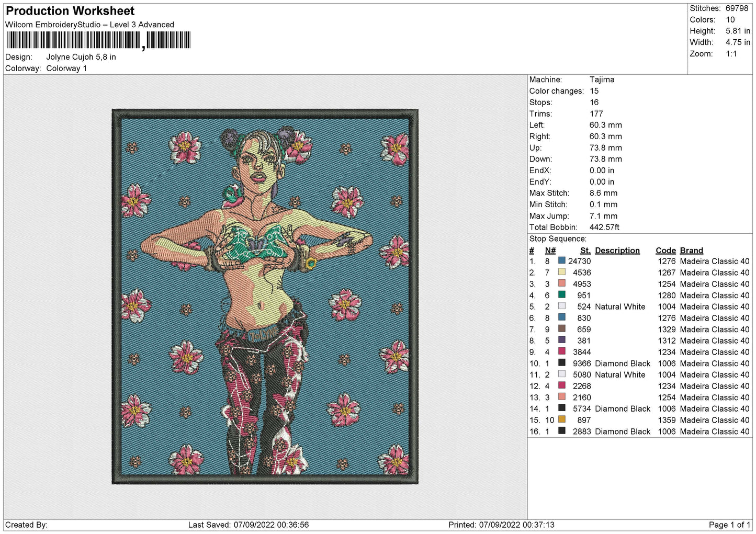Click 'Diamond Black' in stop row 14
Viewport: 756px width, 534px height.
[623, 409]
